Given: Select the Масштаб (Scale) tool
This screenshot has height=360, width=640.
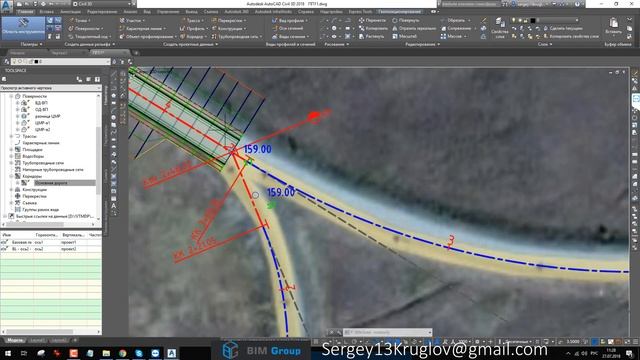Looking at the screenshot, I should coord(404,36).
